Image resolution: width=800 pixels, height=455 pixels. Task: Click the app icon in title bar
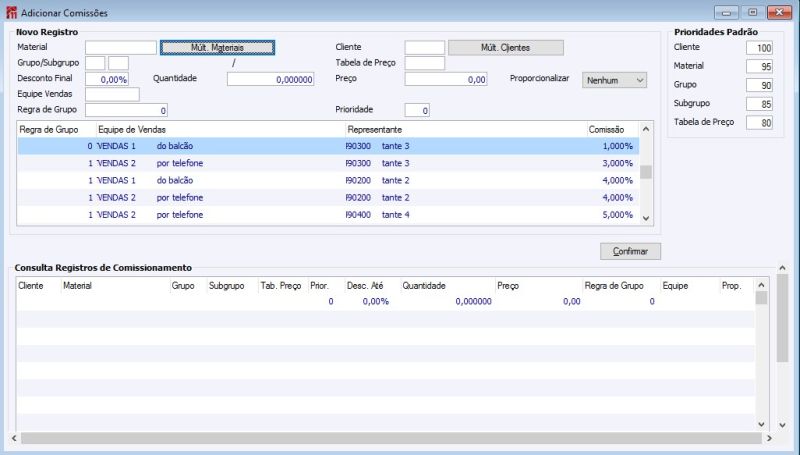(11, 13)
